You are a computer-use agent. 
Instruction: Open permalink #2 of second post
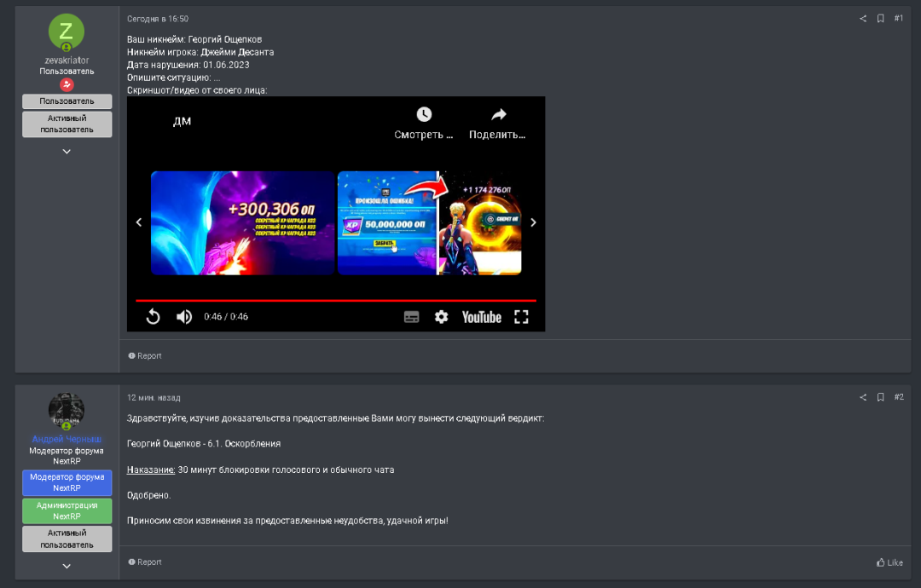click(899, 397)
